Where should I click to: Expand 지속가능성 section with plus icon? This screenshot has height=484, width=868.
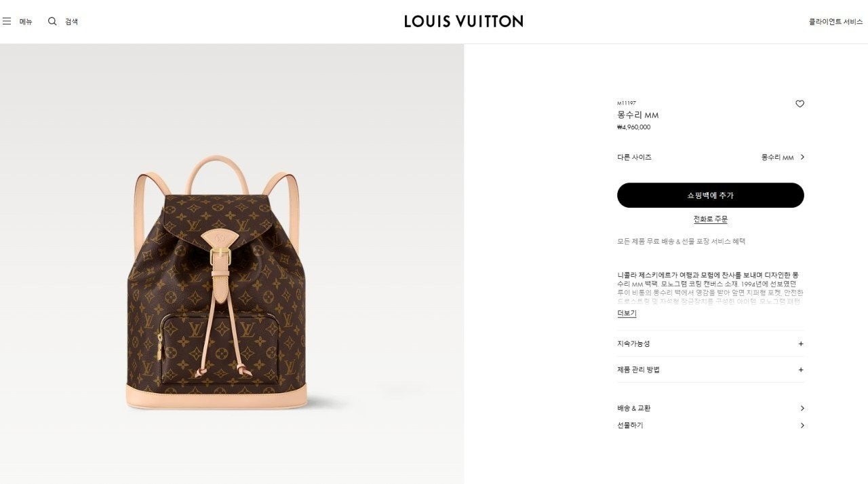tap(801, 344)
